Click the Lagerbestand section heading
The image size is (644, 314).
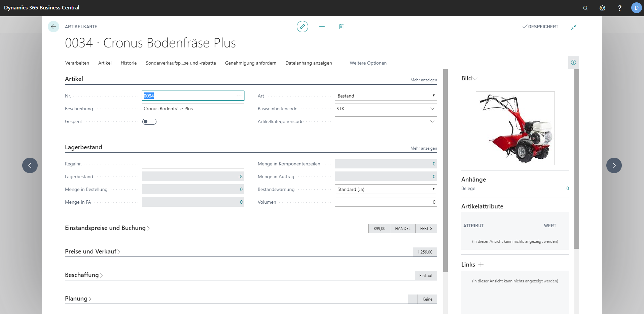[x=83, y=147]
